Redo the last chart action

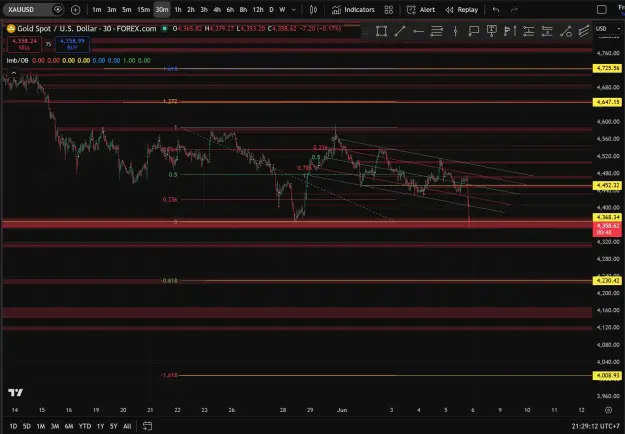(x=514, y=10)
